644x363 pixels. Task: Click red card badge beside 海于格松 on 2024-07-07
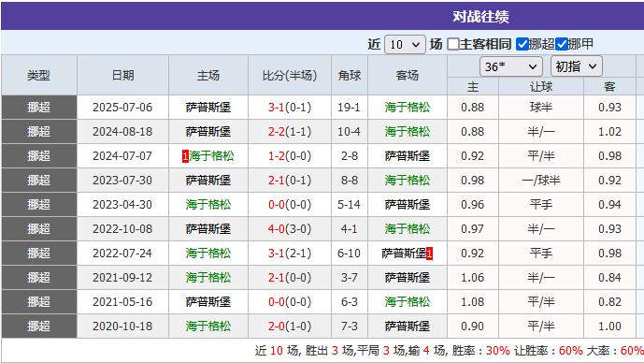coord(185,156)
